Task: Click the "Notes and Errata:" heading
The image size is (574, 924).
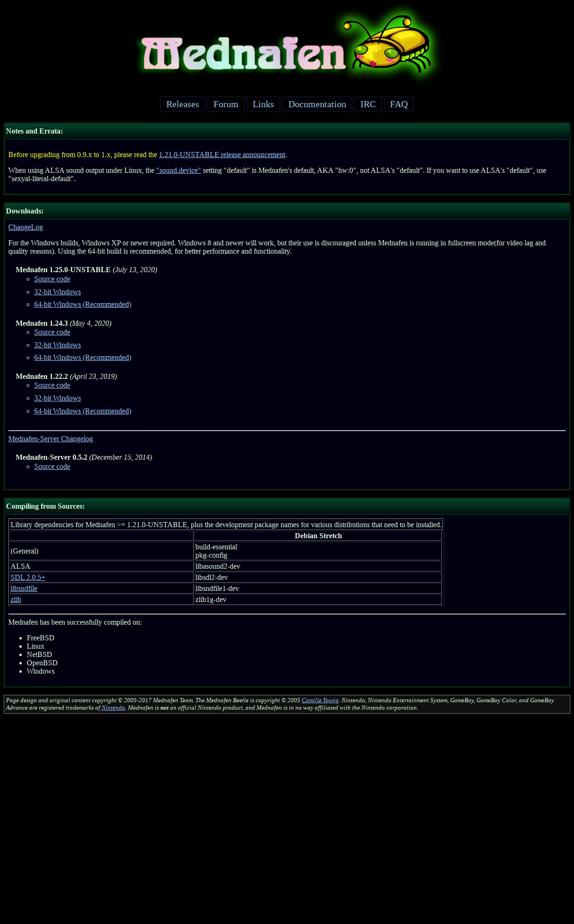Action: [x=34, y=131]
